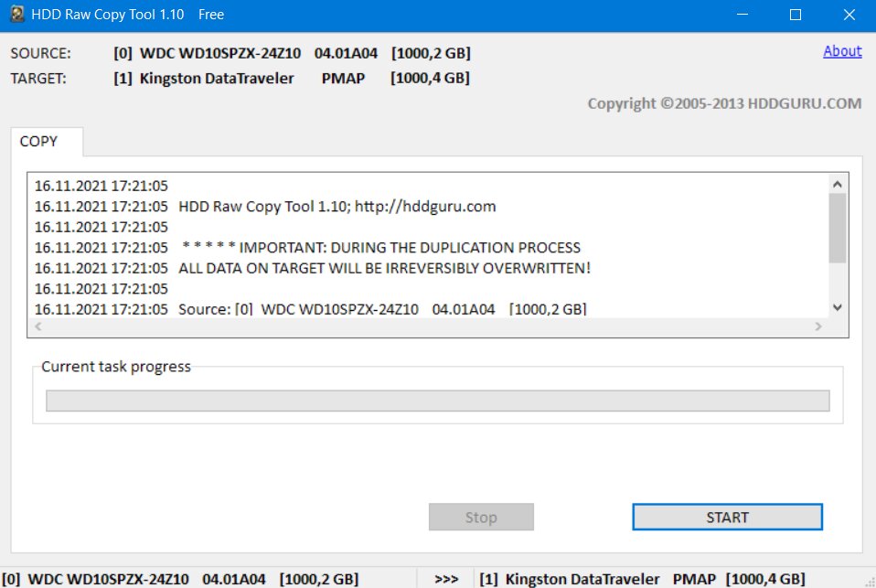
Task: Click the hddguru.com URL log line
Action: [x=265, y=207]
